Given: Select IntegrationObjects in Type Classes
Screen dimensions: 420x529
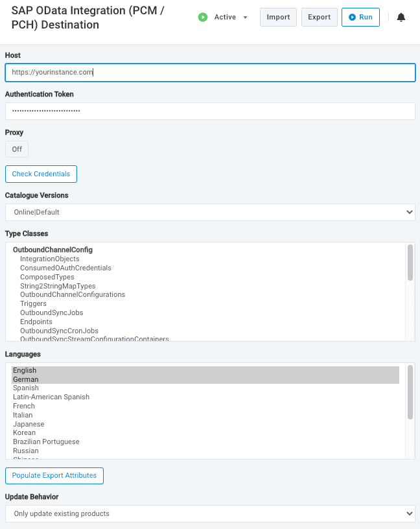Looking at the screenshot, I should 50,259.
